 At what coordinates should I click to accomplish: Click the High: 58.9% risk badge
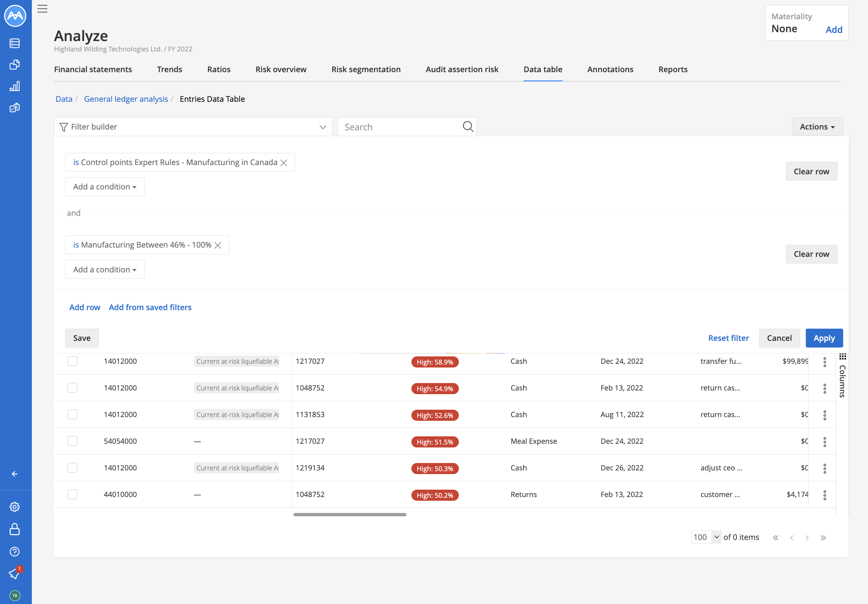coord(435,362)
